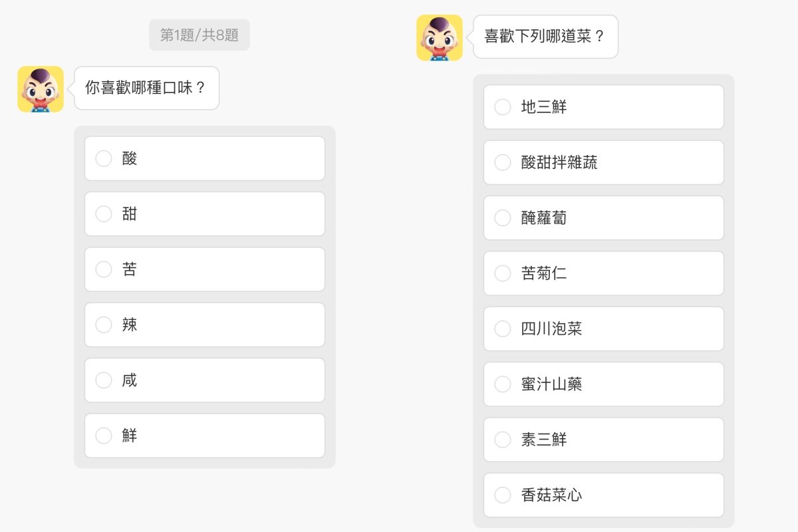Viewport: 798px width, 532px height.
Task: Click the empty circle beside 甜
Action: click(103, 213)
